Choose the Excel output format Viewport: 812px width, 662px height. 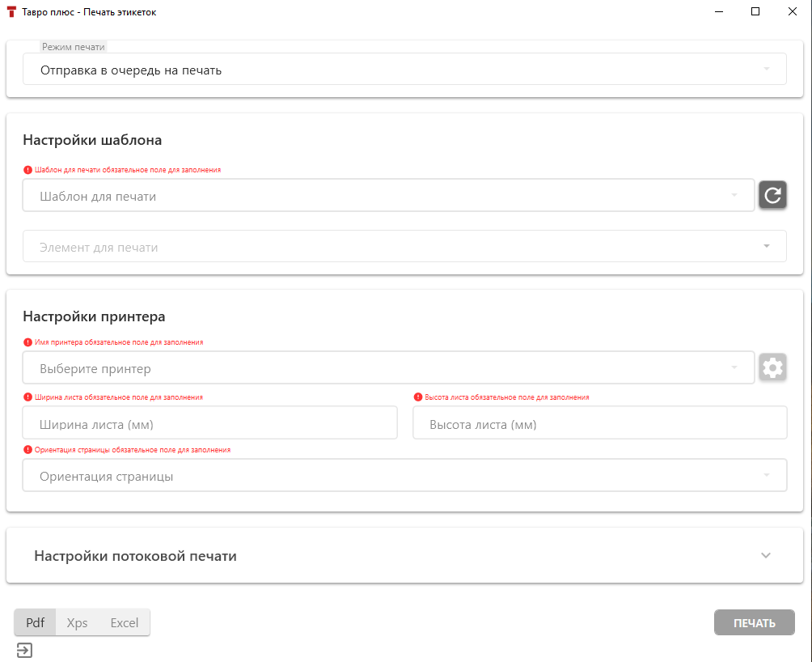(x=125, y=622)
